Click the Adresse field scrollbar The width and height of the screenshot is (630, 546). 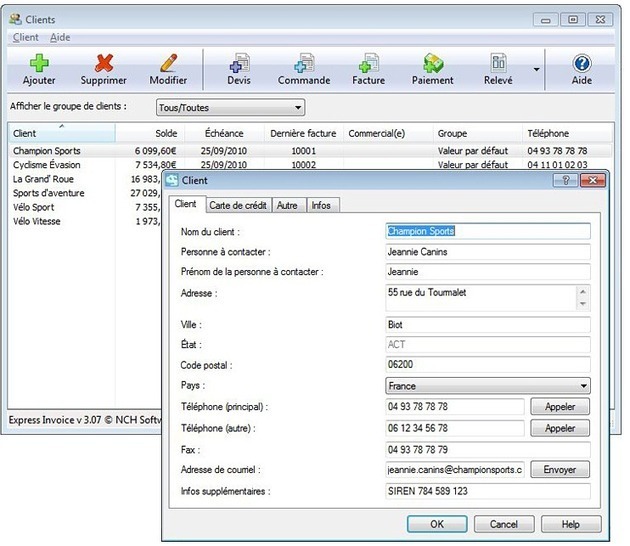(583, 298)
